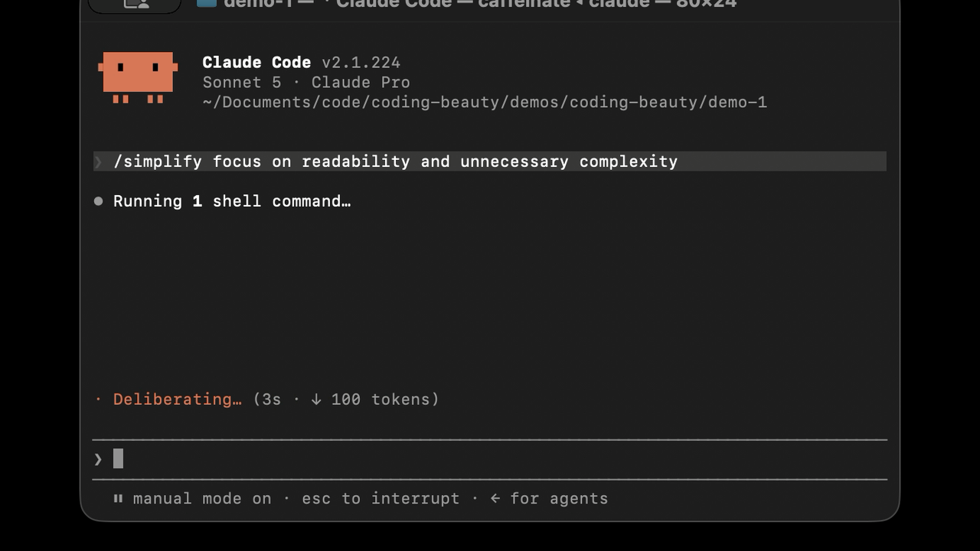
Task: Click the "100 tokens" counter
Action: (x=381, y=399)
